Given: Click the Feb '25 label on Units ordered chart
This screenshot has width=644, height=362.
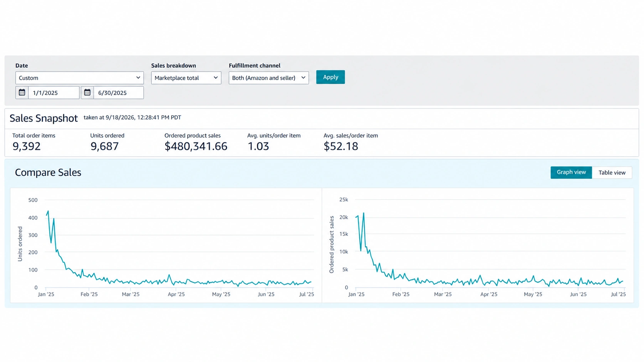Looking at the screenshot, I should click(89, 294).
